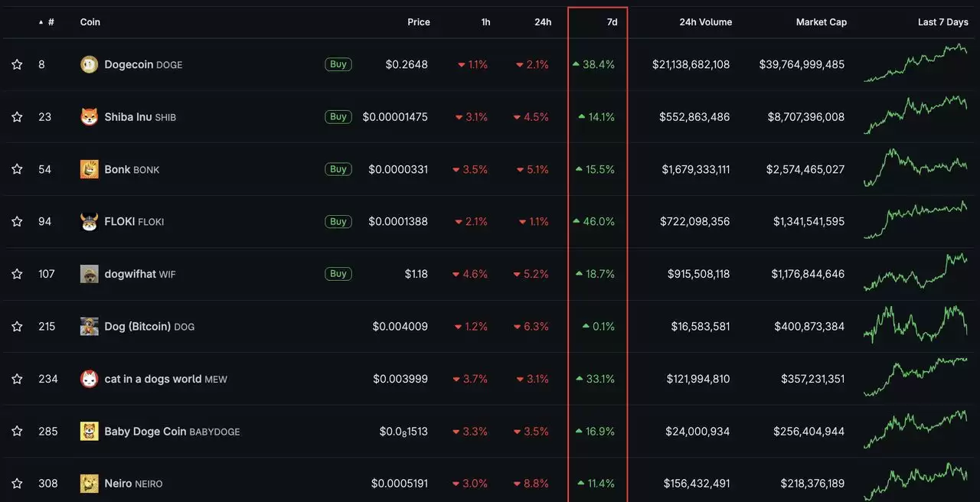Click the Neiro coin logo icon
980x502 pixels.
pyautogui.click(x=89, y=484)
